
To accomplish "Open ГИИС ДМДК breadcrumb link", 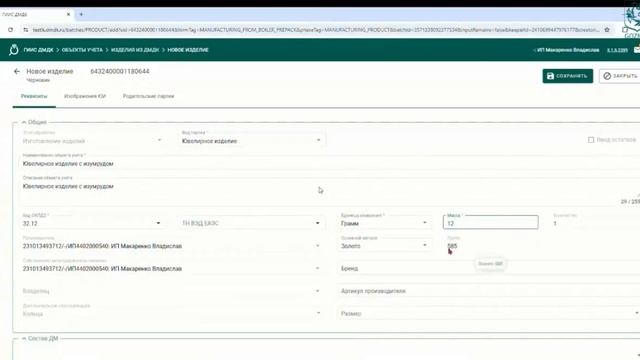I will pyautogui.click(x=38, y=50).
